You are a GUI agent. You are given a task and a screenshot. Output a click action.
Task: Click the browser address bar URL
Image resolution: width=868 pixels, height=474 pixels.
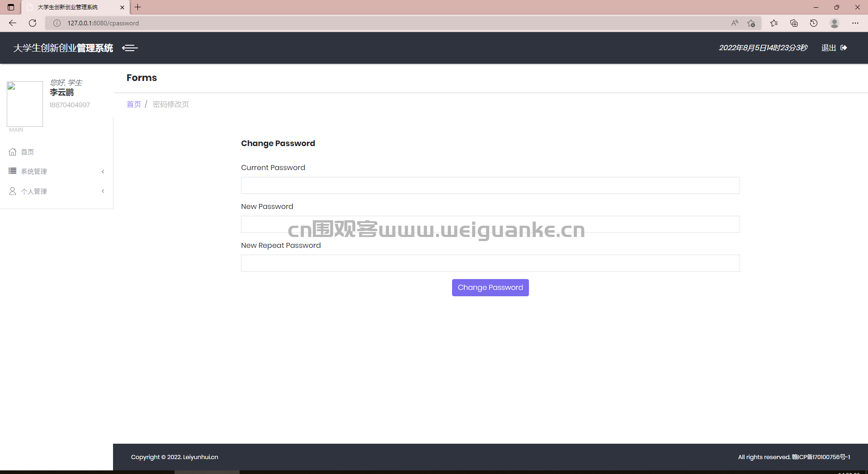click(x=103, y=23)
